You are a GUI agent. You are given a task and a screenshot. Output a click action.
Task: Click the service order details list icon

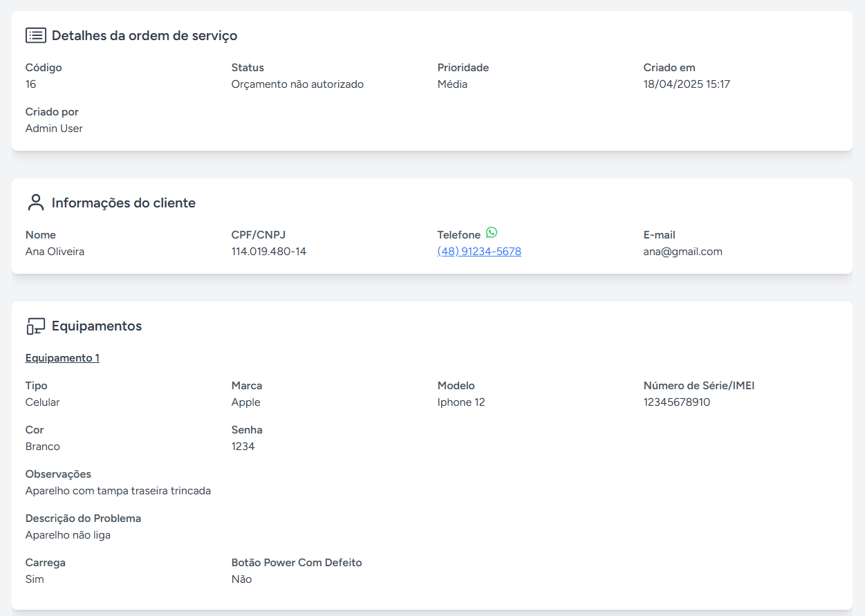[x=36, y=35]
